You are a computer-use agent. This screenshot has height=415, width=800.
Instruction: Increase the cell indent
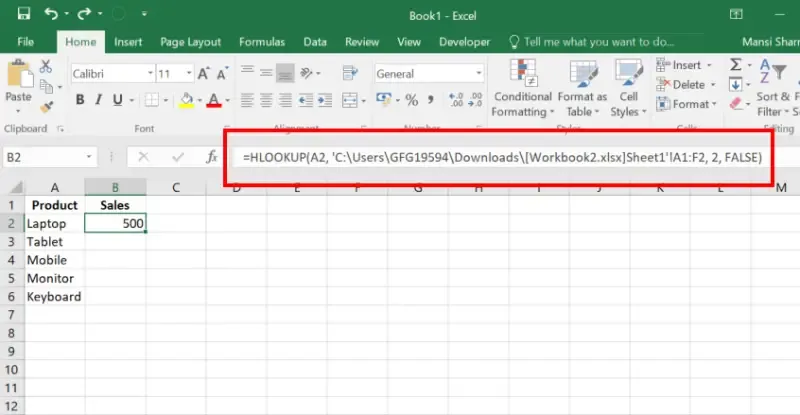pos(325,100)
